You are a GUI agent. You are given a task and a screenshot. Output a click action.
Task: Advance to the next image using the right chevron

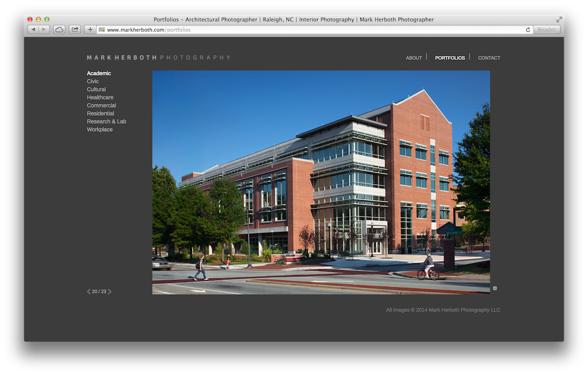(x=110, y=292)
